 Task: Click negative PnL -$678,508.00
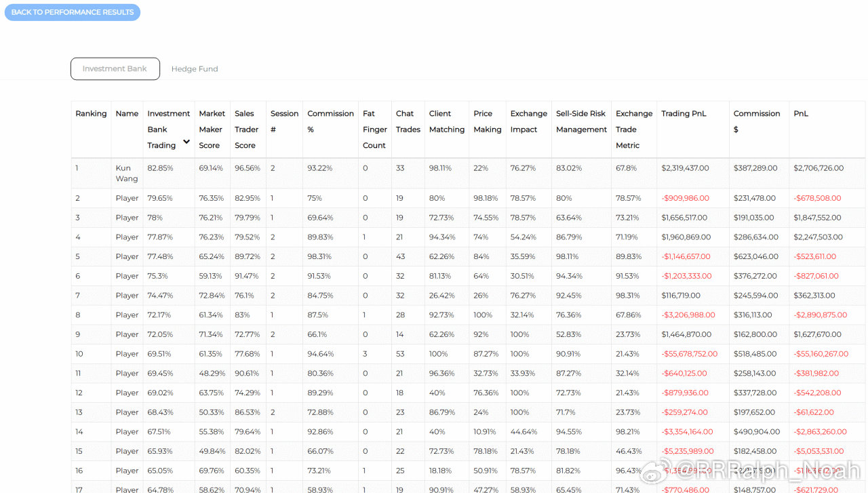click(817, 199)
